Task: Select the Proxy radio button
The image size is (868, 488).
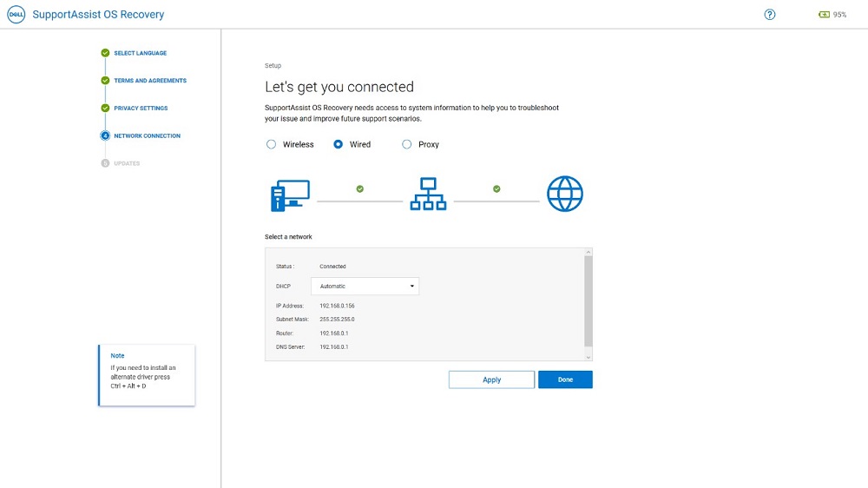Action: (407, 144)
